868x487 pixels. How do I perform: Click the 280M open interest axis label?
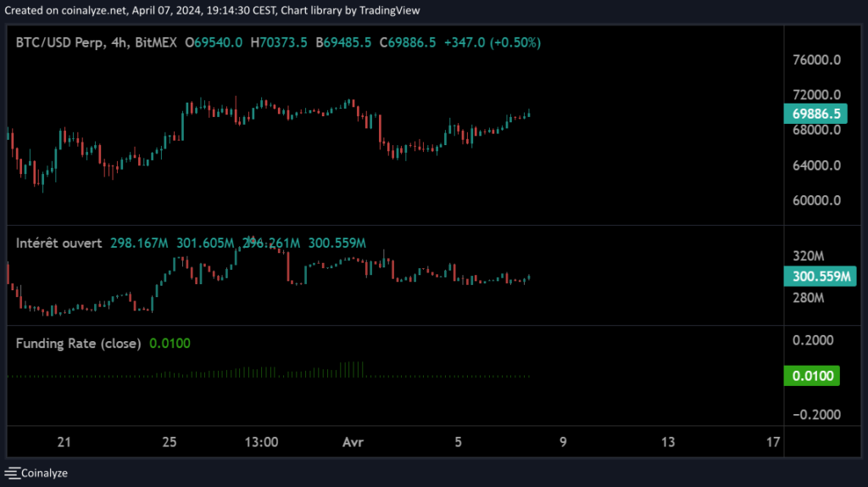(808, 298)
